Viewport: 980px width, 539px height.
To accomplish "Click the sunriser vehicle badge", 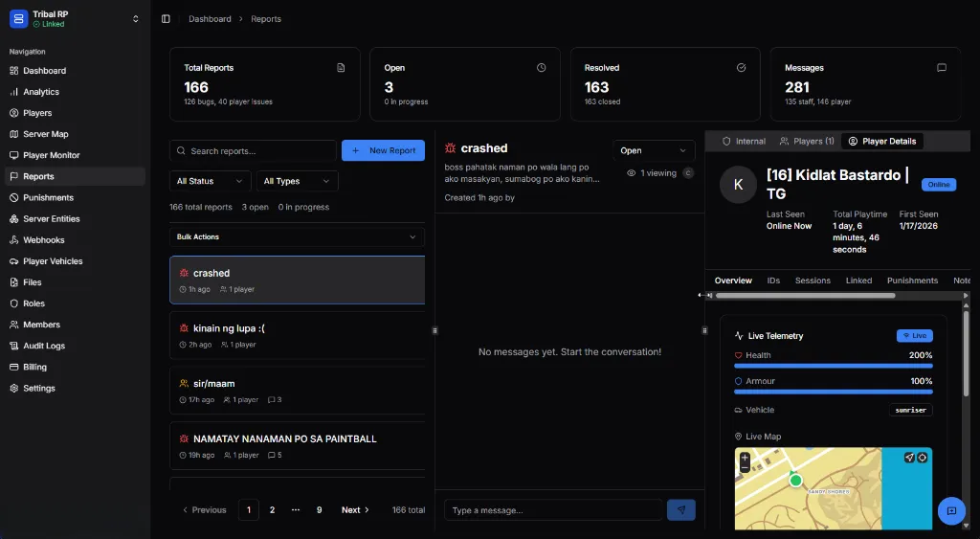I will tap(911, 410).
